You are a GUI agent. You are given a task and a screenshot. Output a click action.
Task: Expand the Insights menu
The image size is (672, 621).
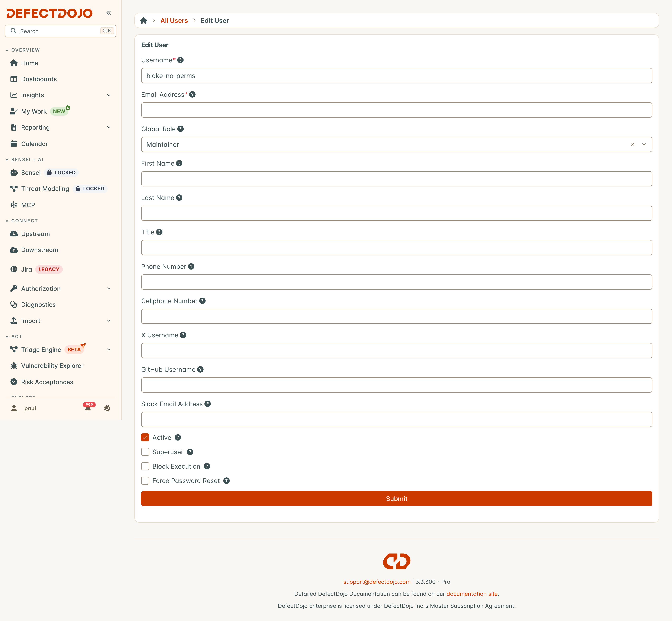[109, 95]
